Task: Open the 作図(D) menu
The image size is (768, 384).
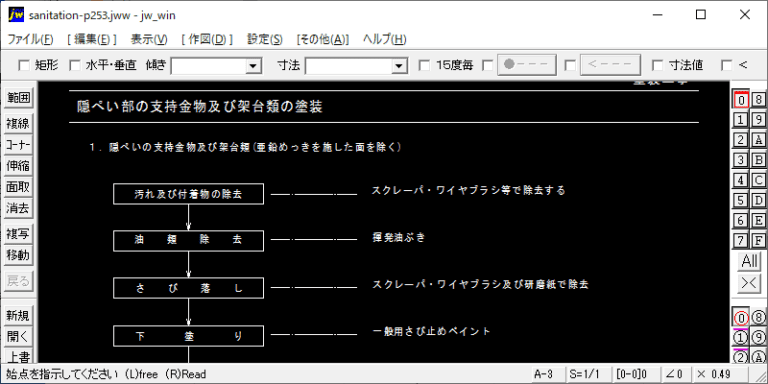Action: tap(207, 40)
